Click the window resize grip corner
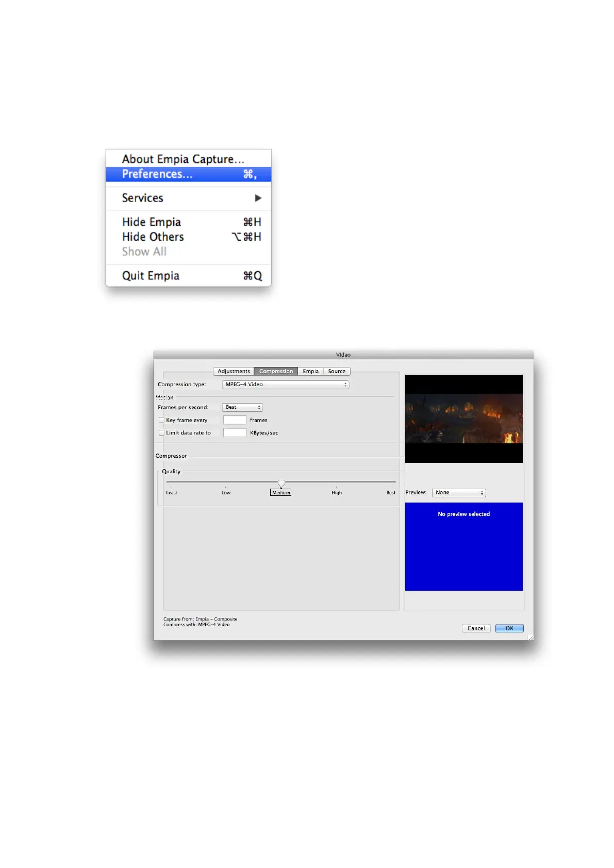Screen dimensions: 614x868 pos(530,637)
